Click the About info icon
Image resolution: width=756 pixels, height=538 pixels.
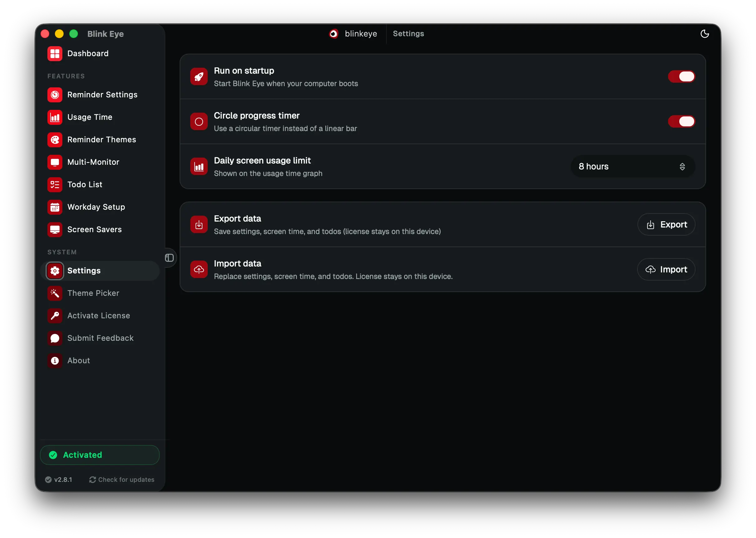(x=55, y=361)
